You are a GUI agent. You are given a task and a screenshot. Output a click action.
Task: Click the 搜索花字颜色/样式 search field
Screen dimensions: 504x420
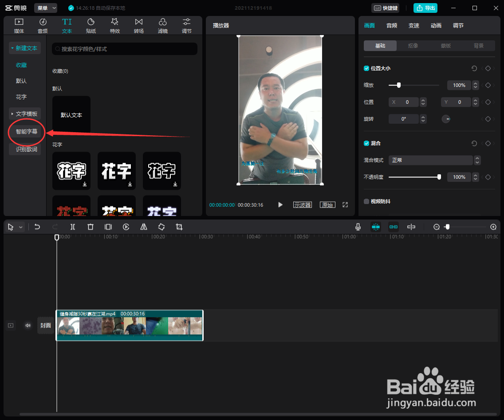tap(125, 49)
